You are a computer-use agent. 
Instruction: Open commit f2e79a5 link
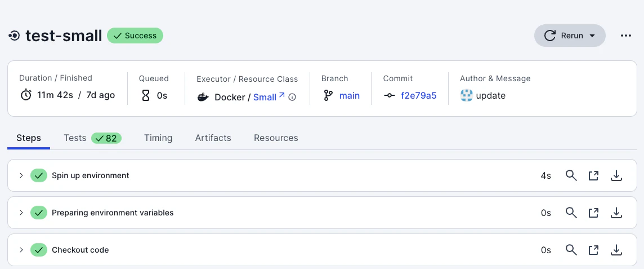[x=418, y=95]
